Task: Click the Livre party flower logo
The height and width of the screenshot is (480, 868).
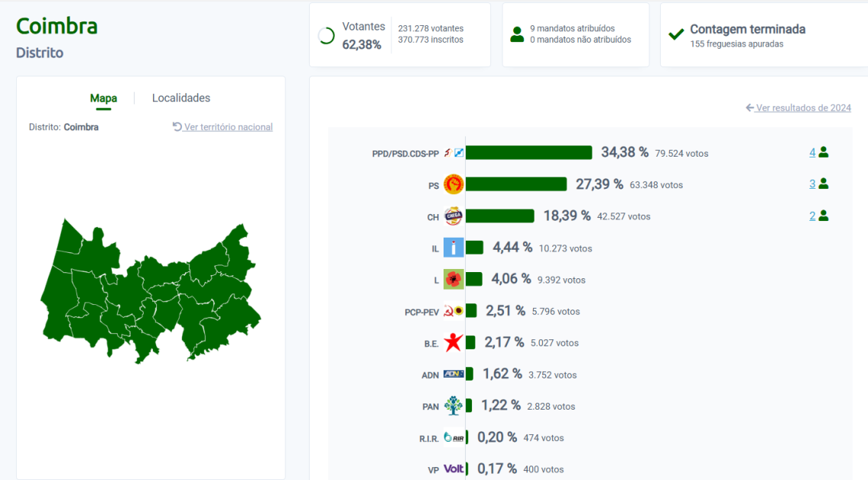Action: (x=453, y=279)
